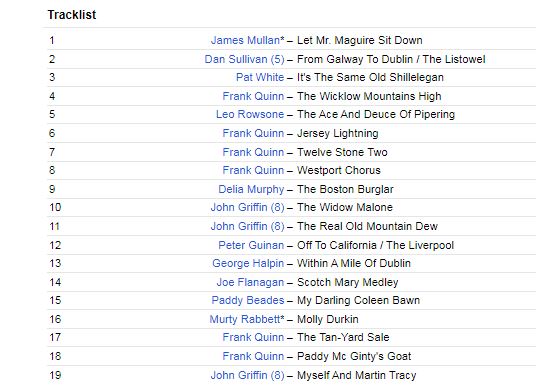Screen dimensions: 536x392
Task: Open Frank Quinn link for Twelve Stone Two
Action: 253,152
